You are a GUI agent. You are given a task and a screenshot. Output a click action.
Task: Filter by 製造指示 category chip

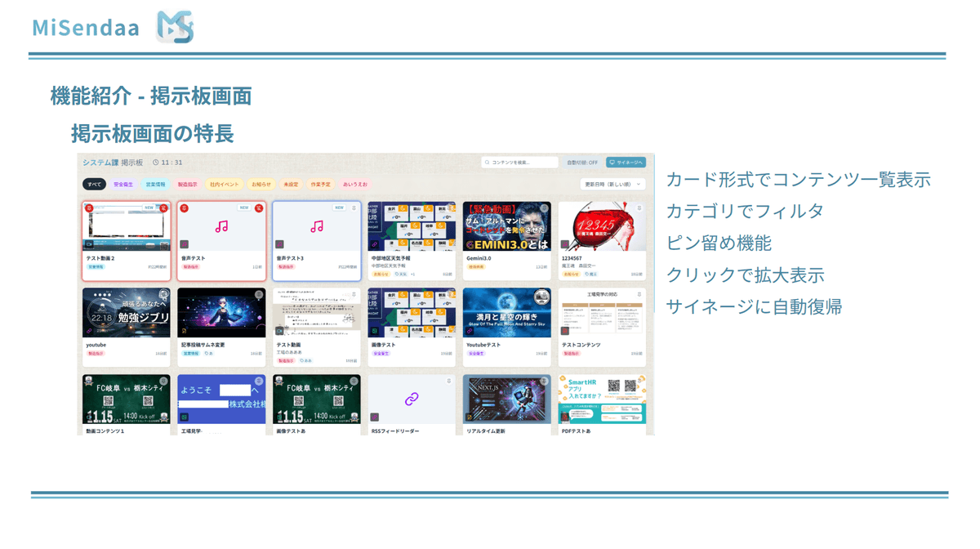188,185
